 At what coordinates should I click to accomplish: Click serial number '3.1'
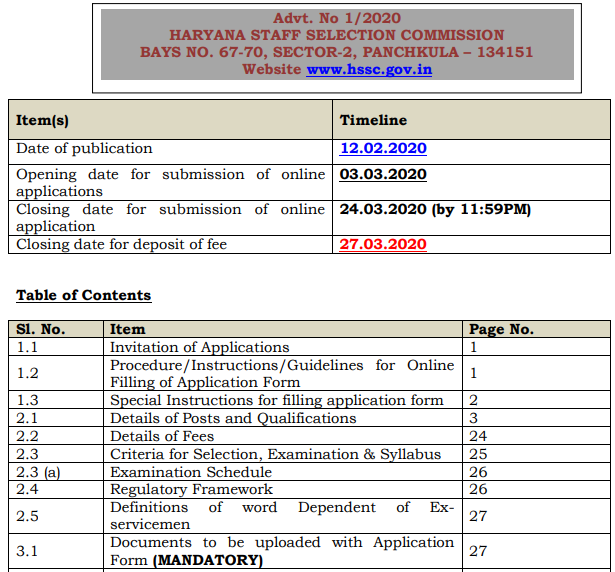[27, 551]
